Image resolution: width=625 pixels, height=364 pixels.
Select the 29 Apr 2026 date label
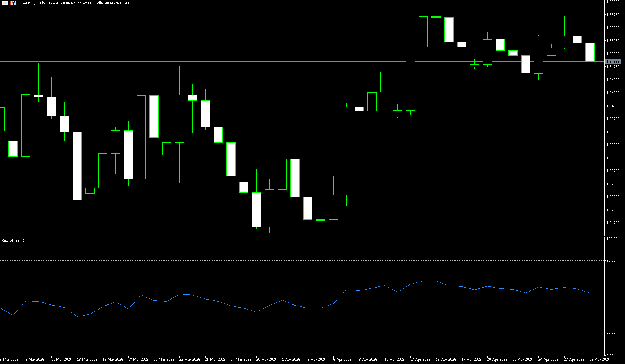pyautogui.click(x=600, y=360)
